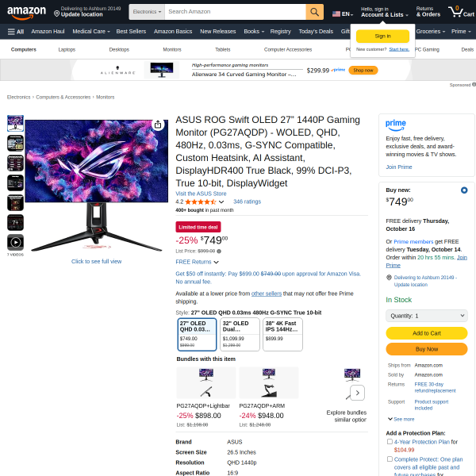This screenshot has width=476, height=476.
Task: Select the Buy new radio button
Action: (x=464, y=190)
